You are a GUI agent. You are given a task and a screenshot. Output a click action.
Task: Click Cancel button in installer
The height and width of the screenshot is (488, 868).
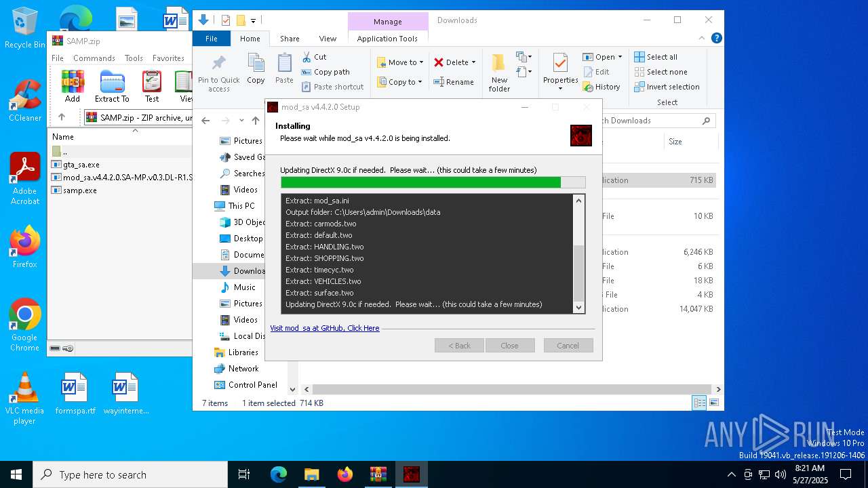568,346
